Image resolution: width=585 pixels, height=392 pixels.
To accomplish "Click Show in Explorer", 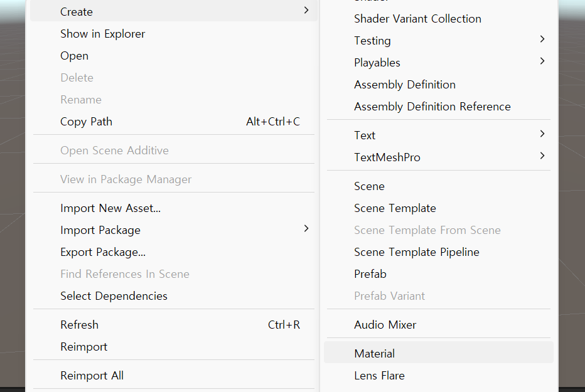I will (x=102, y=34).
